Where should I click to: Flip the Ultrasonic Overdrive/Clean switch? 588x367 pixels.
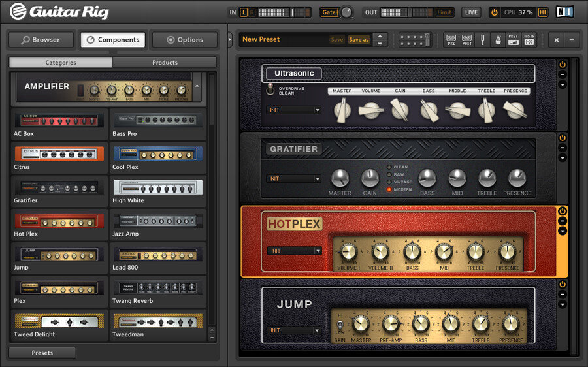click(x=270, y=89)
